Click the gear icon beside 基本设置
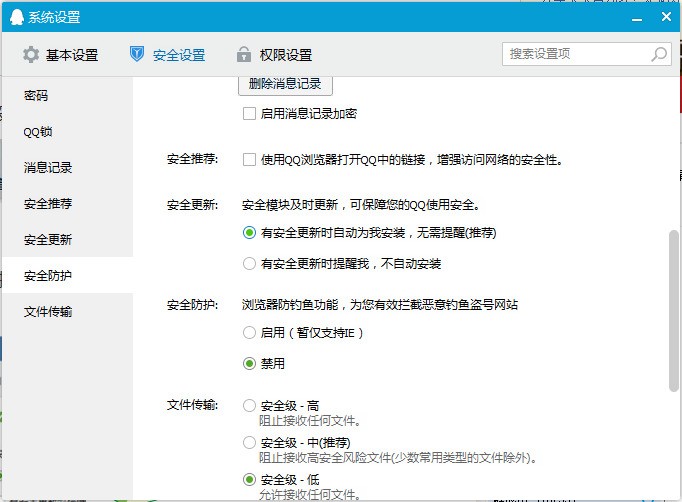 point(31,55)
